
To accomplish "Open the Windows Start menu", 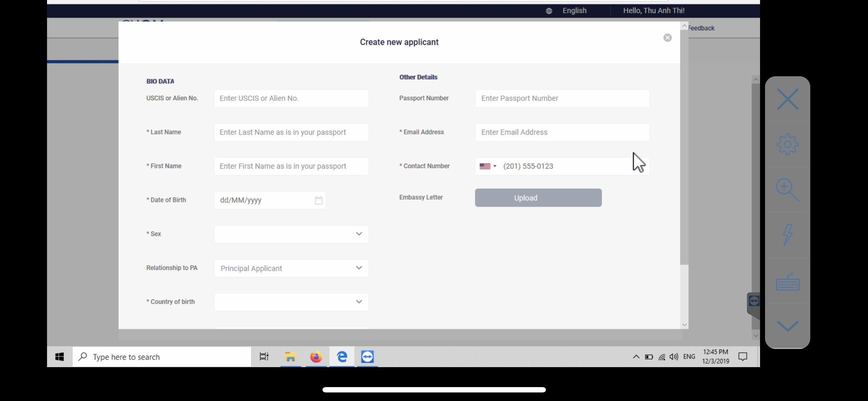I will point(60,357).
